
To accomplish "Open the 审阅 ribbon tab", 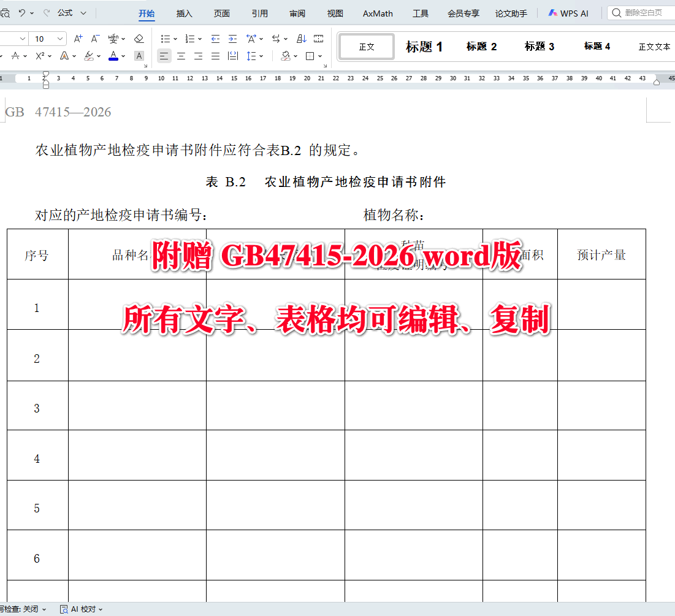I will [297, 13].
